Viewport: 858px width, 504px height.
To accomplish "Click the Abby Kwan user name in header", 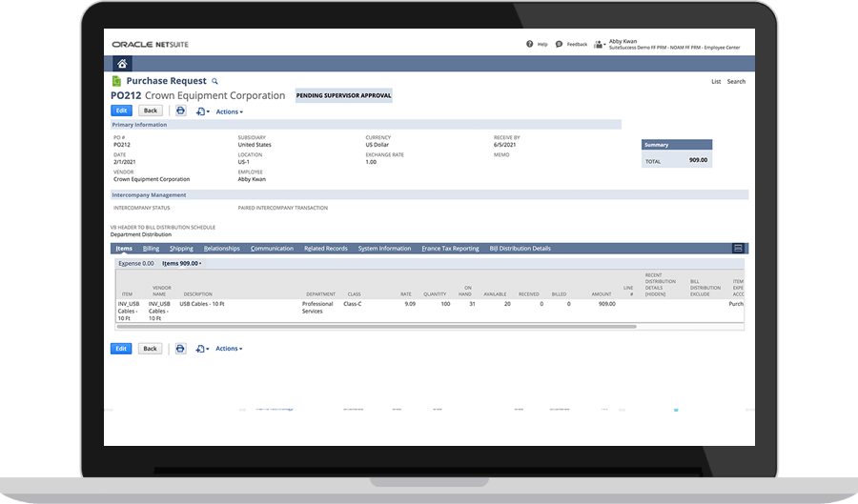I will [x=623, y=41].
